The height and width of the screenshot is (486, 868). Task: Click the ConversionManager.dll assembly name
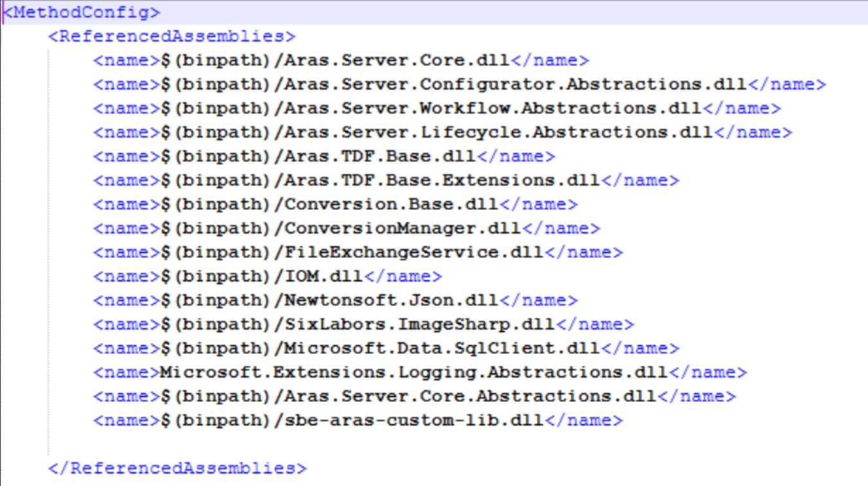click(x=402, y=228)
